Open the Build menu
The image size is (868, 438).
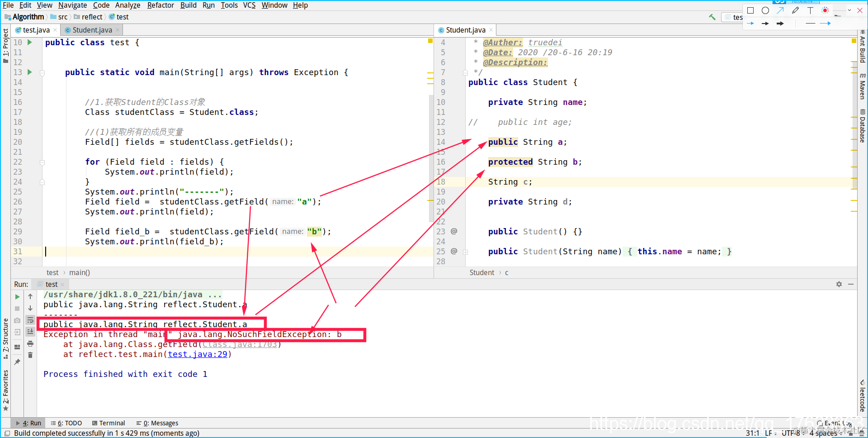point(188,5)
